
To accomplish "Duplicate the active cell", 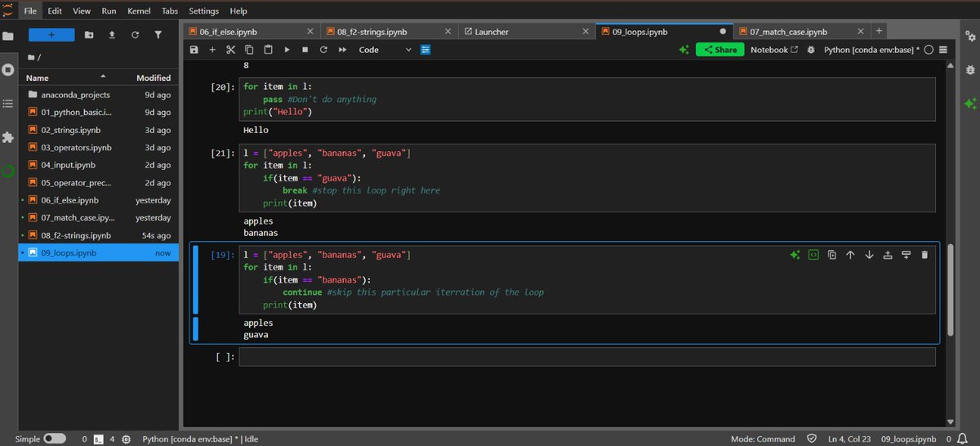I will (x=831, y=255).
